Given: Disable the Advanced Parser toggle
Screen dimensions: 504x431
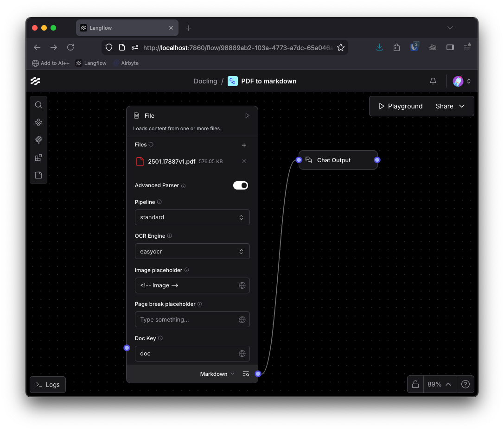Looking at the screenshot, I should click(240, 185).
